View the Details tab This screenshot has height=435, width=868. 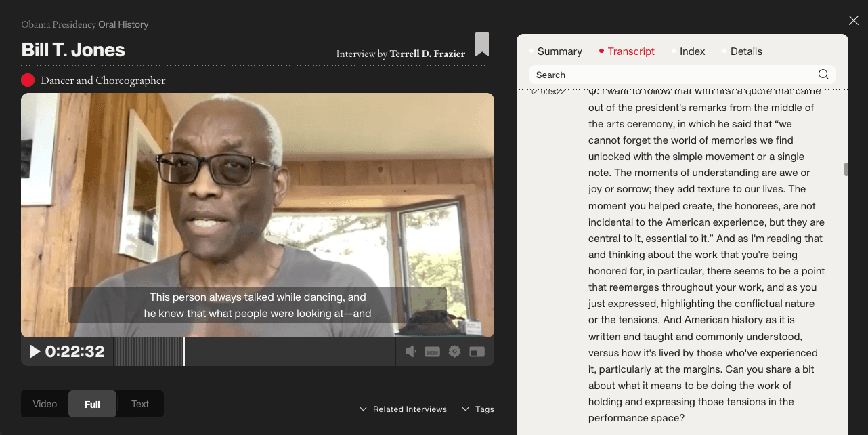pos(746,51)
